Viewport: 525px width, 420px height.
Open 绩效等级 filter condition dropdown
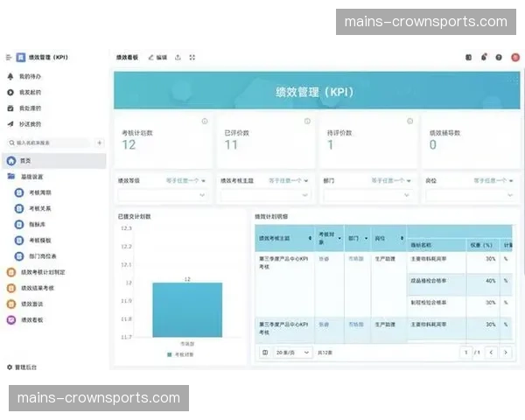185,181
